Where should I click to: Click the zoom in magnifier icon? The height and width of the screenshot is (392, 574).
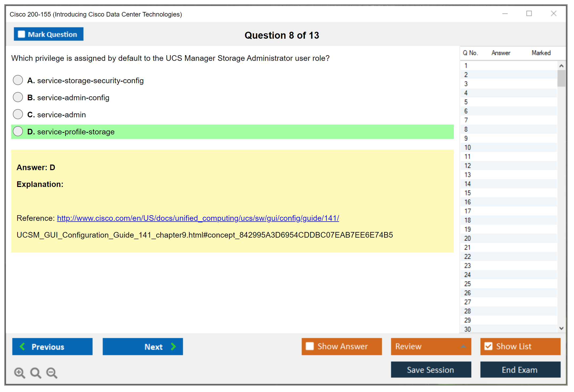tap(19, 373)
